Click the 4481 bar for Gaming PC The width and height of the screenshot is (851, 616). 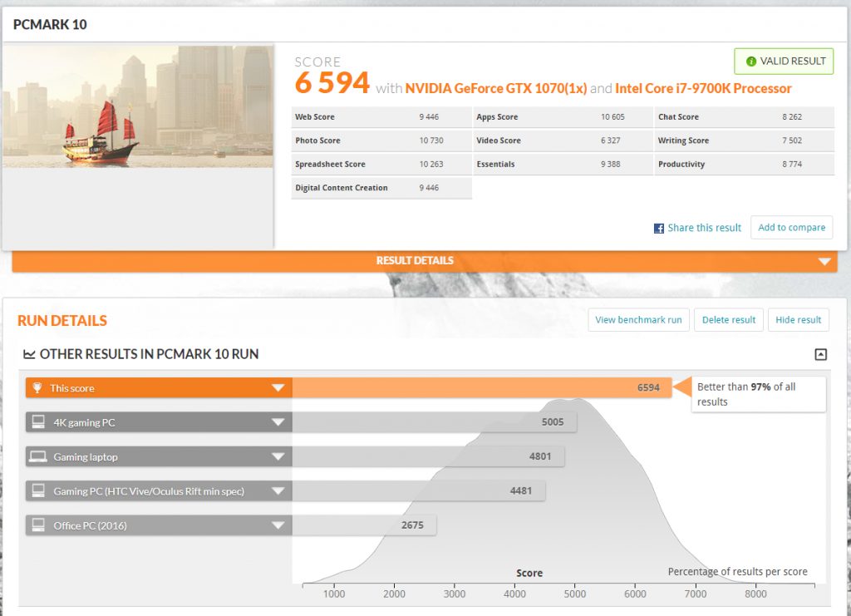click(x=419, y=490)
